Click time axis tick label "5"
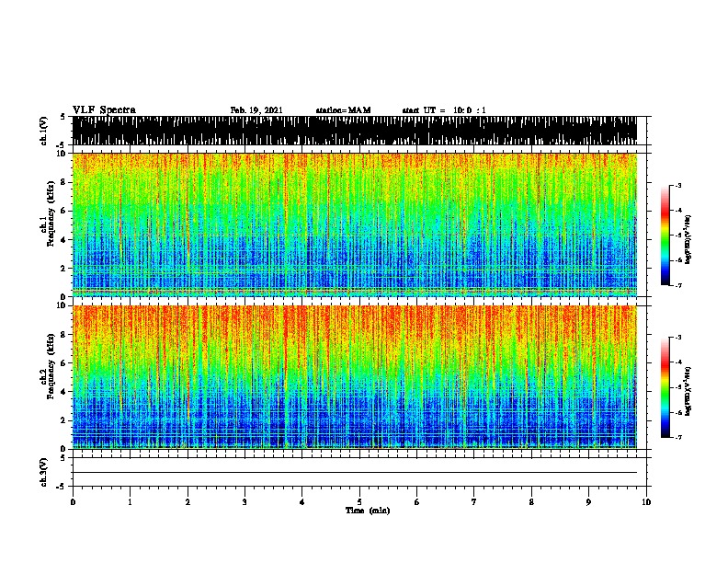Screen dimensions: 728x563 coord(359,502)
